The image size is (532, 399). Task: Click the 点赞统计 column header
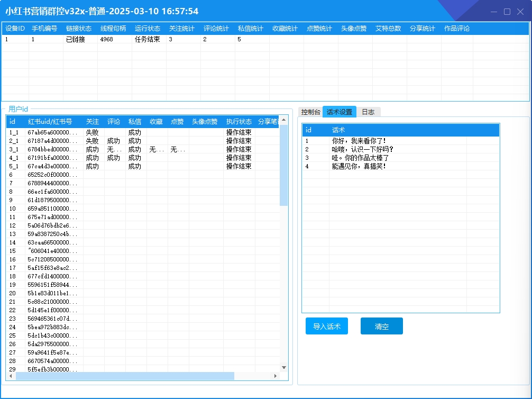point(319,29)
